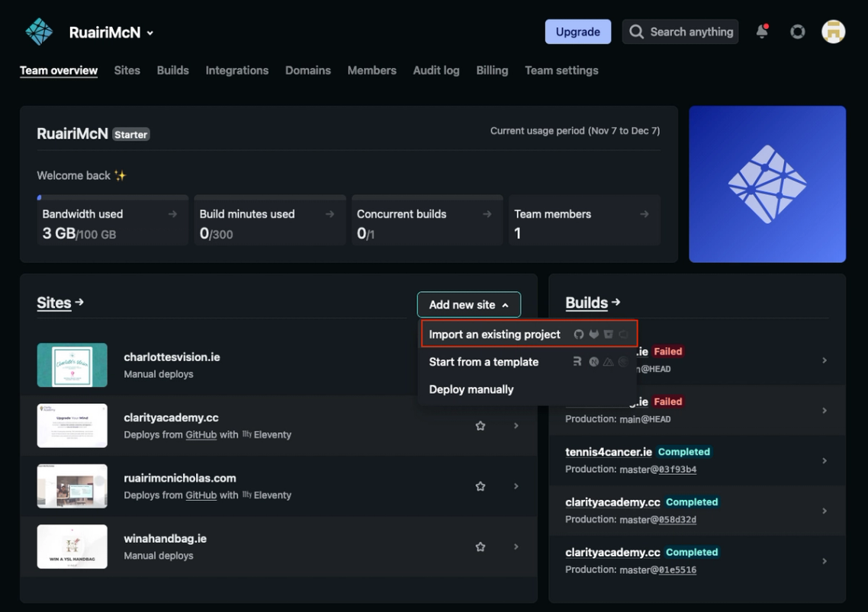This screenshot has width=868, height=612.
Task: Click the GitLab icon beside Import an existing project
Action: coord(593,335)
